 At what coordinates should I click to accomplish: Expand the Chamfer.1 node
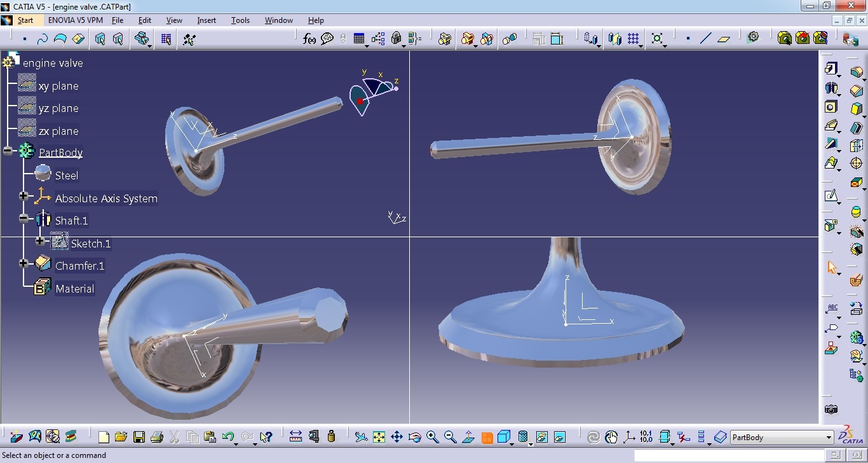[24, 263]
